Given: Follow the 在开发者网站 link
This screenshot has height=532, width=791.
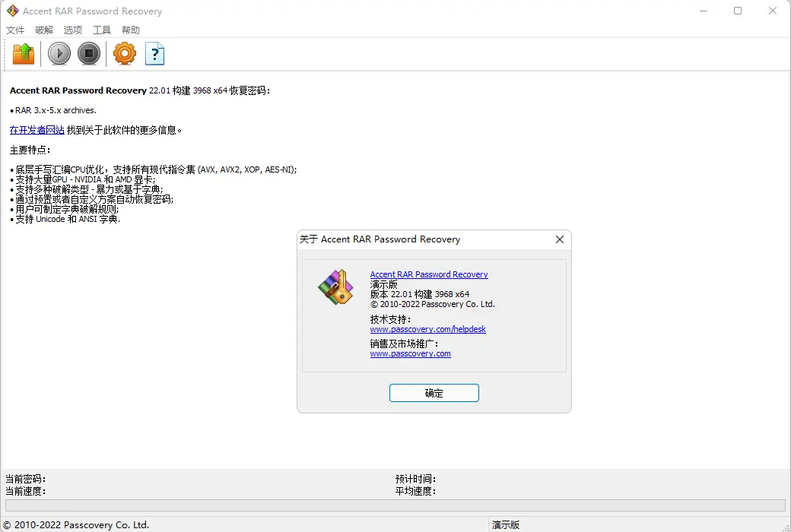Looking at the screenshot, I should click(x=37, y=130).
